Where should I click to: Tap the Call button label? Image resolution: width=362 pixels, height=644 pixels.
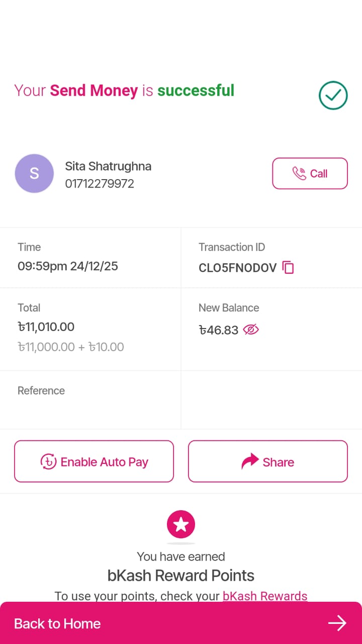tap(319, 174)
